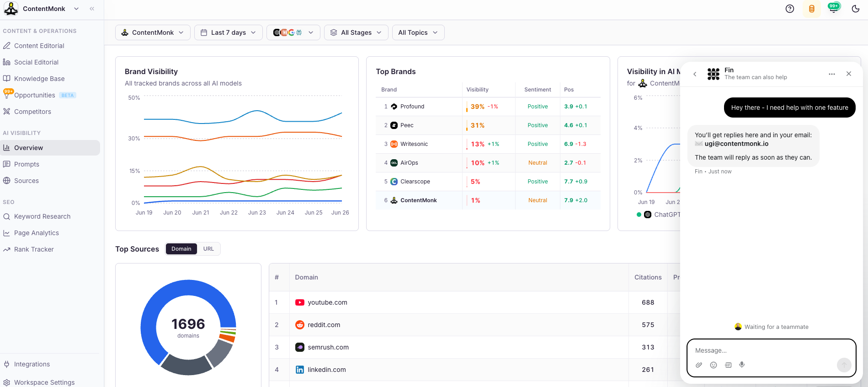Collapse the sidebar with double-chevron icon
This screenshot has height=387, width=868.
coord(92,9)
